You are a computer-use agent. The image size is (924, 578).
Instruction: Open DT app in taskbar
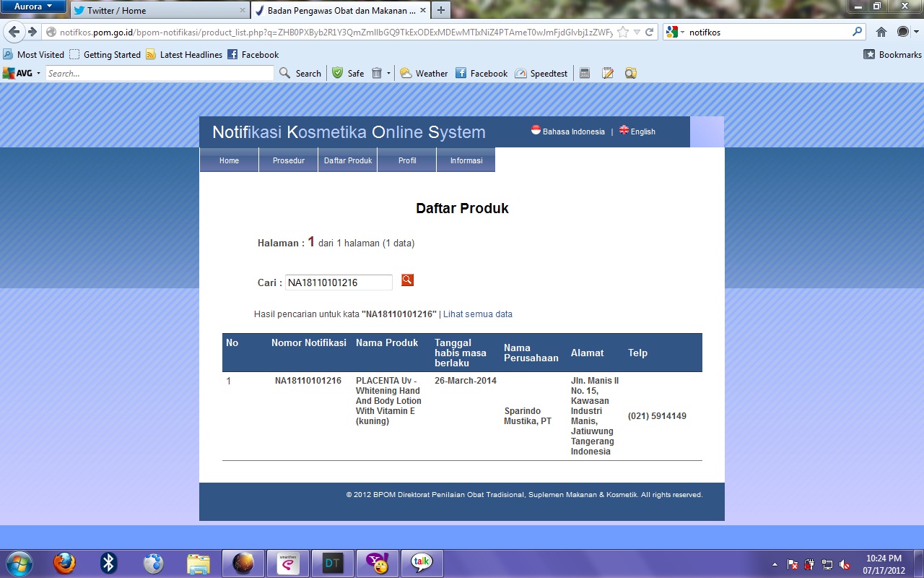[332, 563]
